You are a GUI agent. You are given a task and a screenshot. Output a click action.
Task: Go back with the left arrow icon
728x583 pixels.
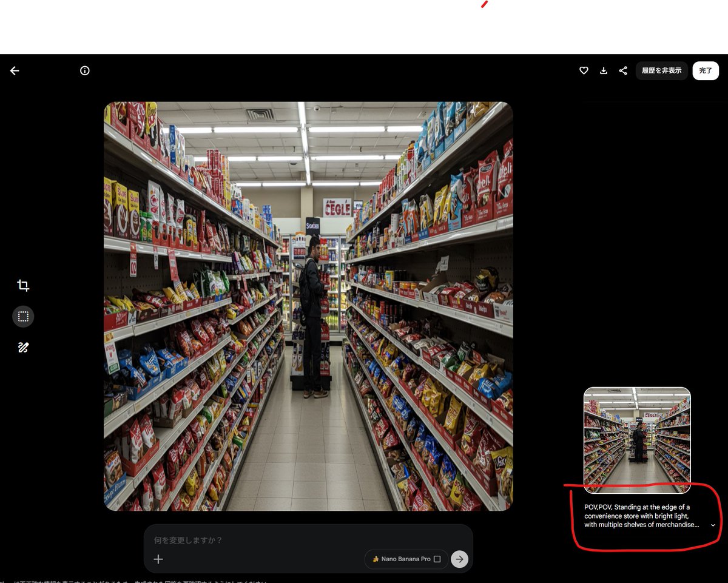tap(15, 71)
